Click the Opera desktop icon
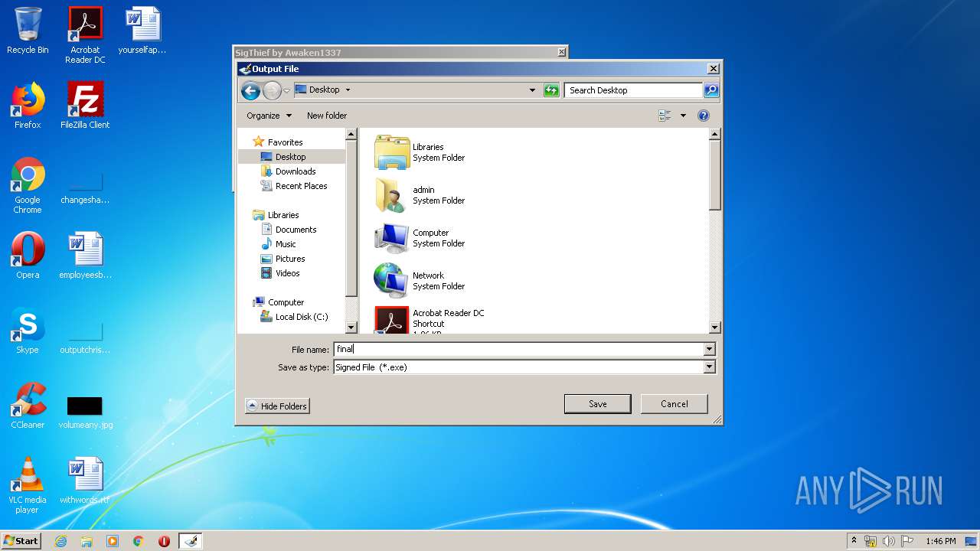 tap(28, 256)
